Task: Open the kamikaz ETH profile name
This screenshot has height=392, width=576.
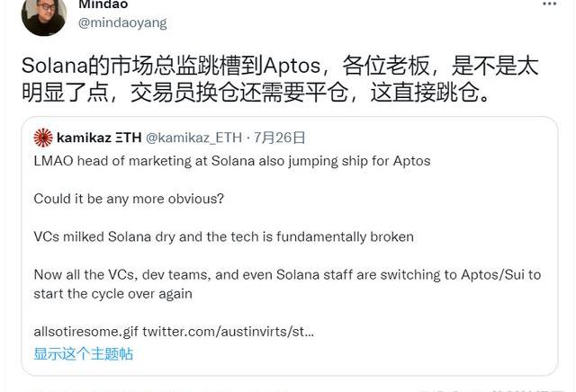Action: pyautogui.click(x=96, y=138)
